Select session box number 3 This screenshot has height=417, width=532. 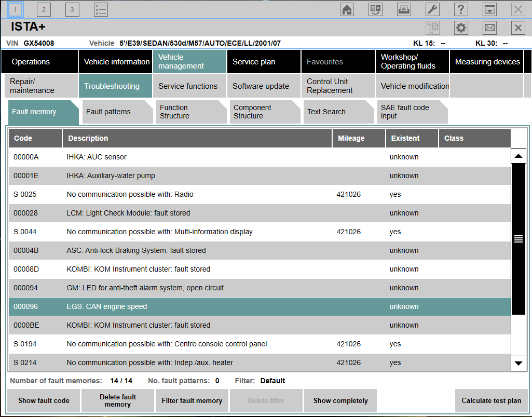pos(72,9)
